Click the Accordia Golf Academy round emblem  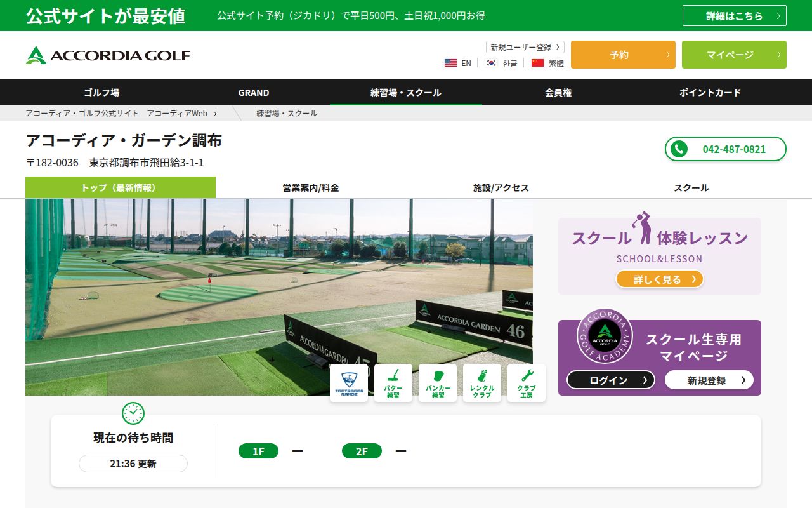[x=605, y=336]
